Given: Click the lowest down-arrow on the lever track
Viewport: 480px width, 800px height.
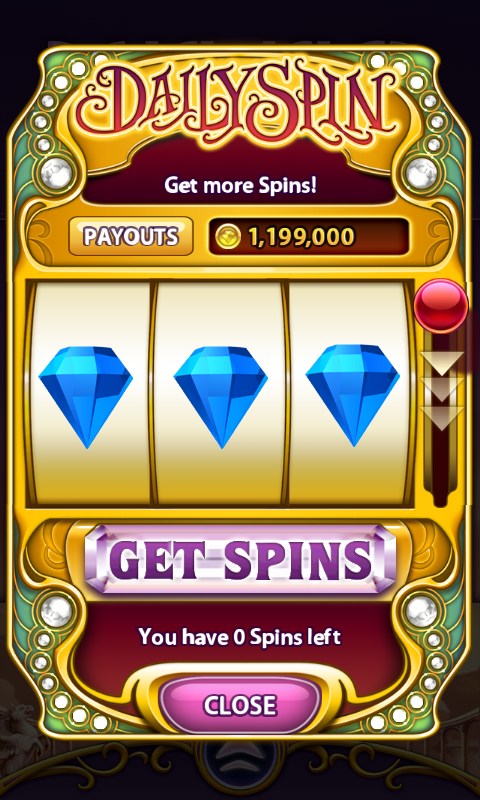Looking at the screenshot, I should tap(441, 418).
